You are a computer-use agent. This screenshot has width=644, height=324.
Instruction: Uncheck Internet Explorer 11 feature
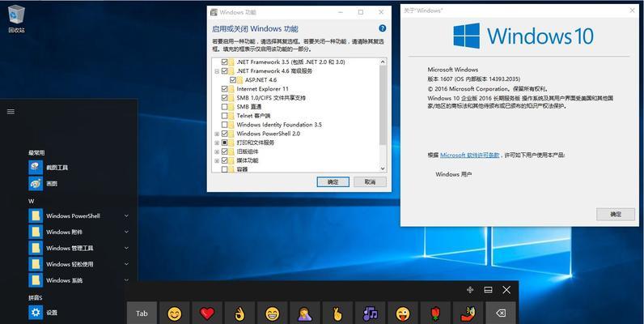click(224, 89)
